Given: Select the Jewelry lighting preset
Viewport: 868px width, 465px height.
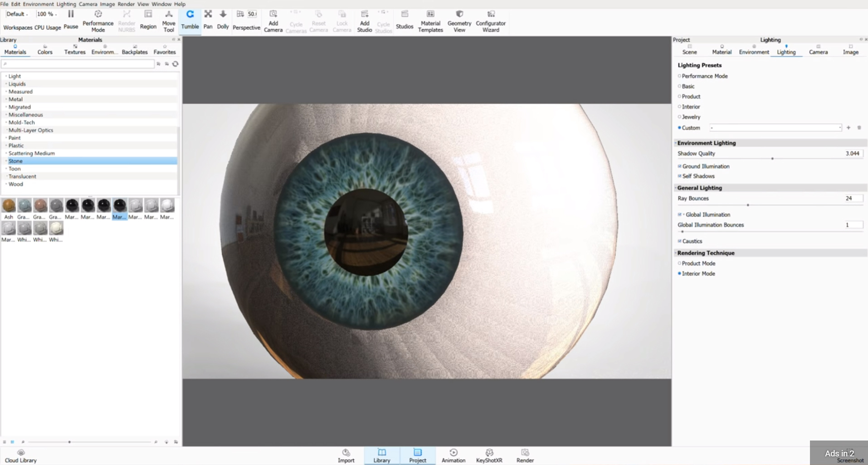Looking at the screenshot, I should [679, 117].
